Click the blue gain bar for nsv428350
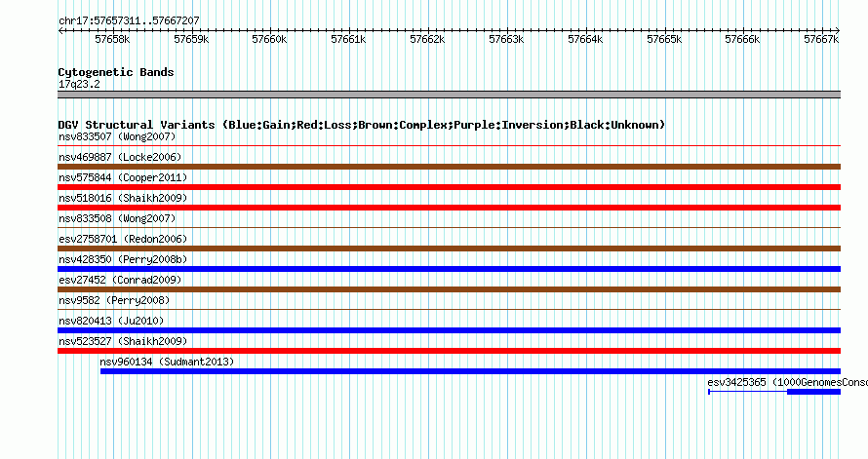868x459 pixels. point(449,269)
